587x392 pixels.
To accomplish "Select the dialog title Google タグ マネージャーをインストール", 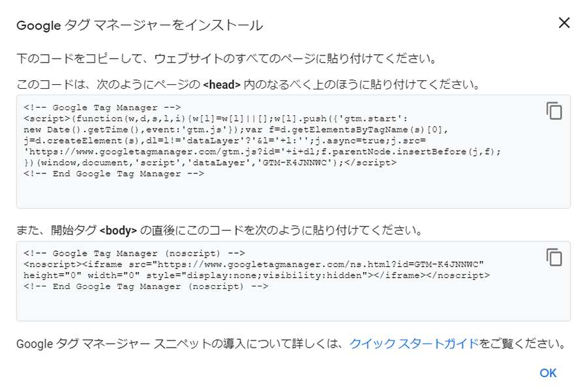I will pos(140,25).
